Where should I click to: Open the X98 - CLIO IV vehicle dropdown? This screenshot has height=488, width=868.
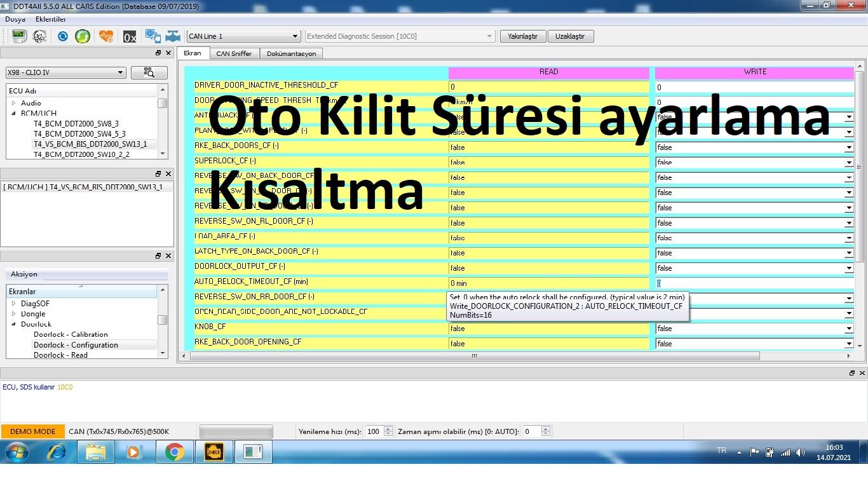[65, 72]
